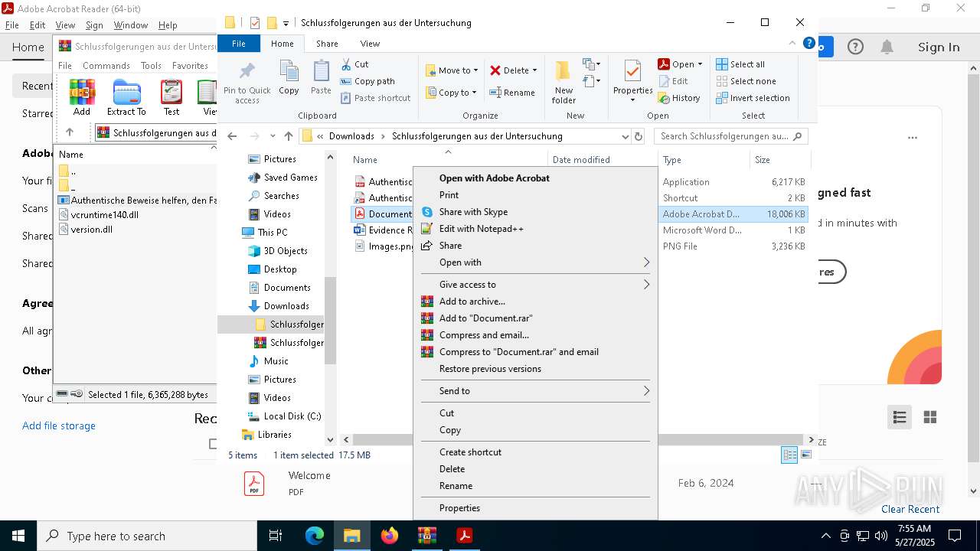980x551 pixels.
Task: Click Windows Start button
Action: 18,536
